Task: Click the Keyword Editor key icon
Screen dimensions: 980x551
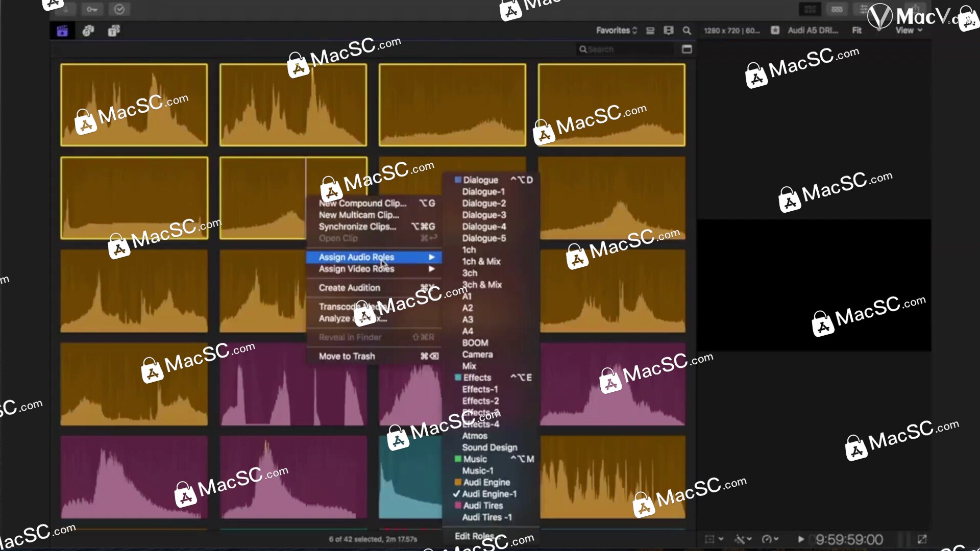Action: (92, 9)
